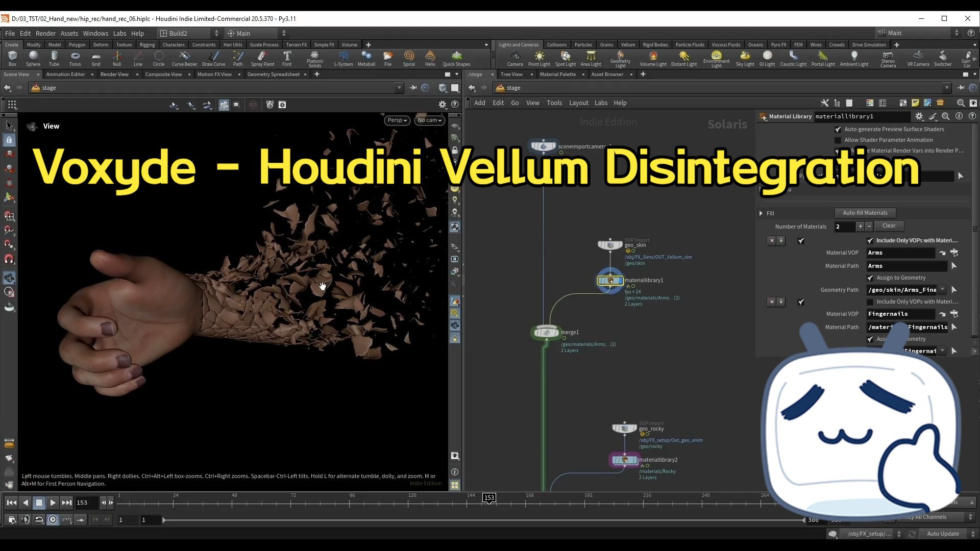This screenshot has height=551, width=980.
Task: Select the Sphere shelf tool
Action: point(33,58)
